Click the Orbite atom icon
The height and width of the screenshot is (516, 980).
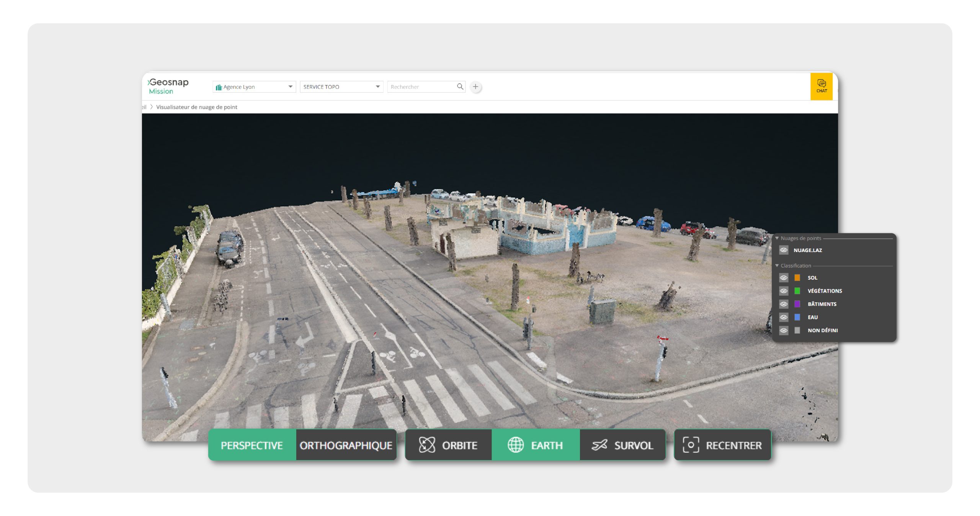pos(427,445)
